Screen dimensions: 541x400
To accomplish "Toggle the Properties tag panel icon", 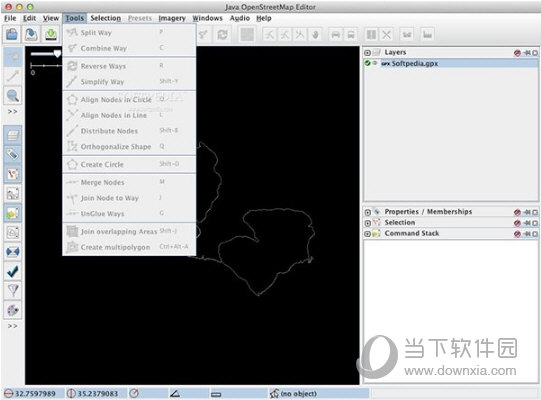I will point(13,154).
